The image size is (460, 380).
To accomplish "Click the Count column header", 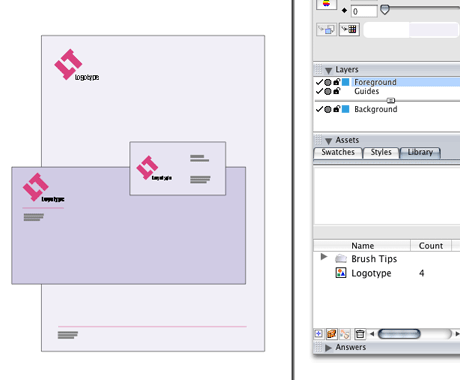I will (x=431, y=246).
